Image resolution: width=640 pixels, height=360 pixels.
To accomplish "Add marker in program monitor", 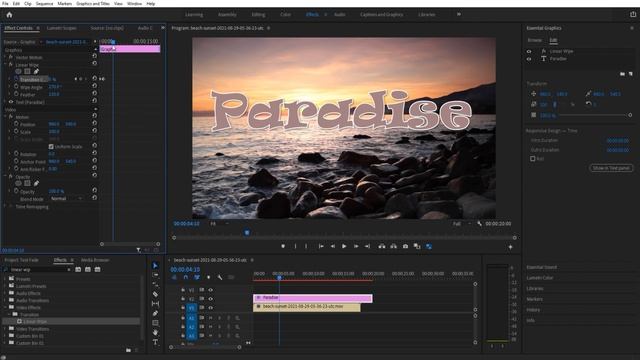I will point(283,246).
